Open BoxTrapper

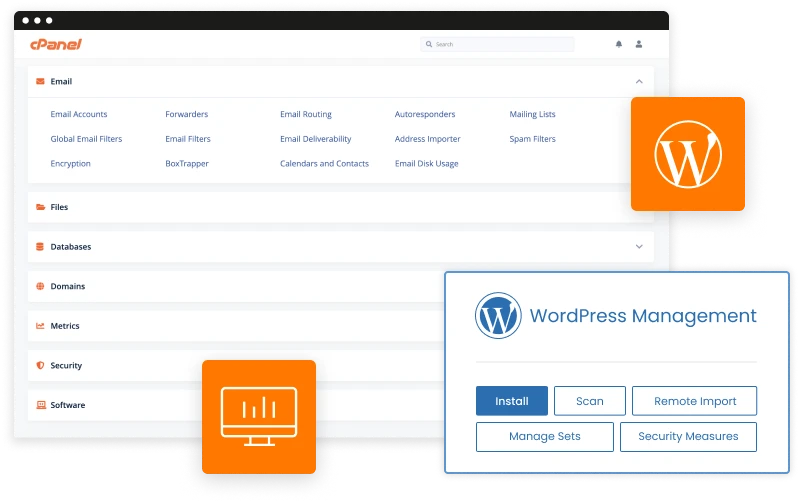tap(187, 164)
